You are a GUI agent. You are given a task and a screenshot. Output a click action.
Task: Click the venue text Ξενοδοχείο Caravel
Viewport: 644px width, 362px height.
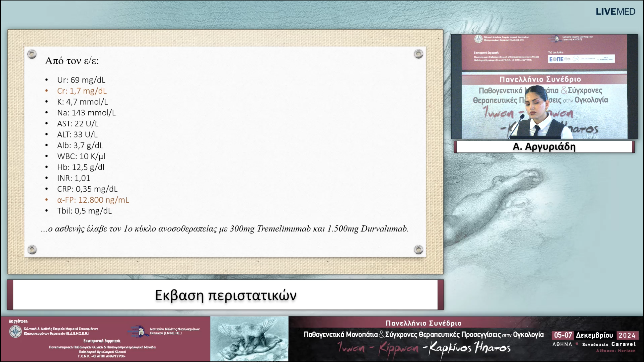coord(609,344)
